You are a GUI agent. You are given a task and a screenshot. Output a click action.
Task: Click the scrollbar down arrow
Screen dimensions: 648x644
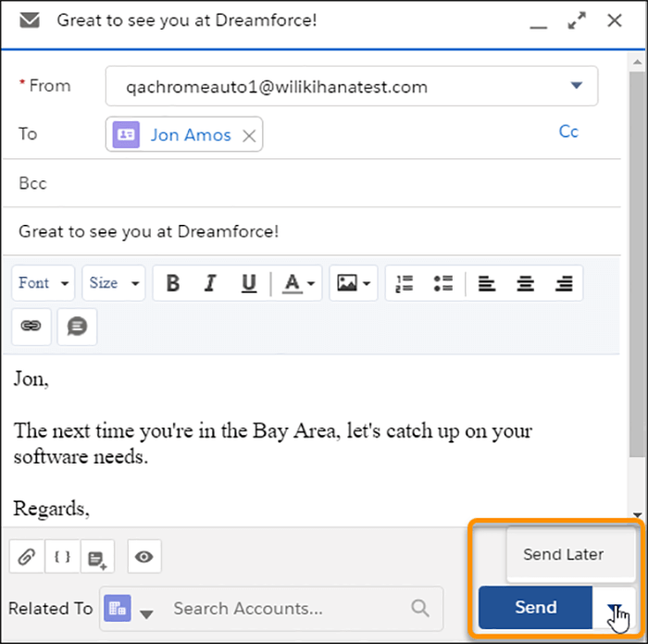point(637,515)
